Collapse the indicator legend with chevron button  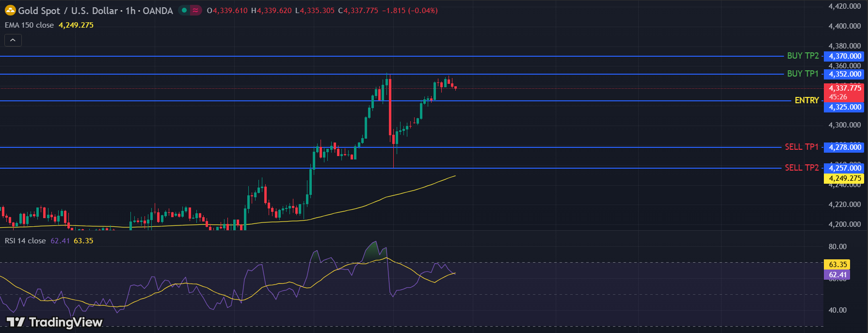(x=13, y=40)
